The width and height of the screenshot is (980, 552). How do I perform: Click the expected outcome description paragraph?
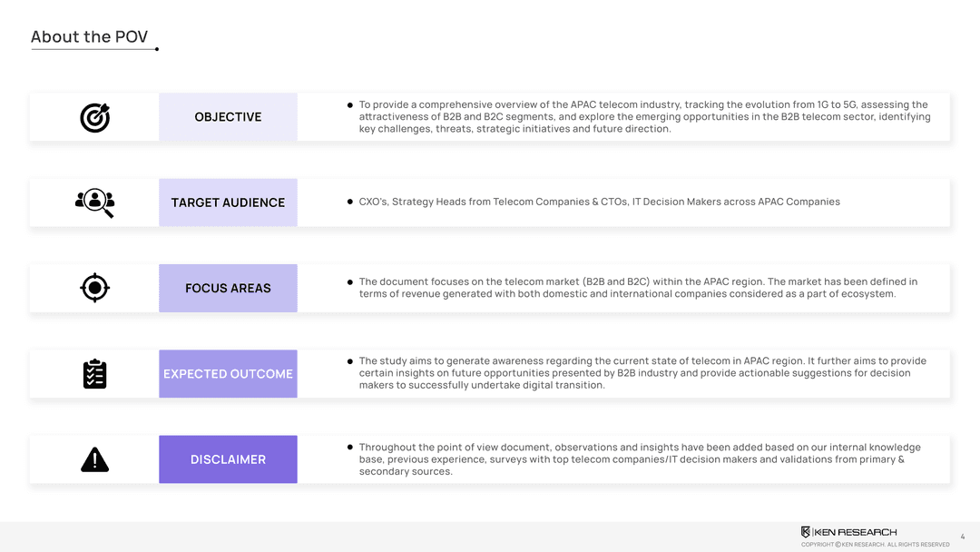point(642,373)
